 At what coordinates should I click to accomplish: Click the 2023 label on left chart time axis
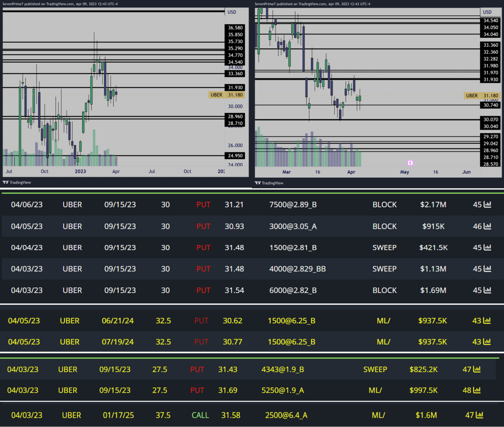coord(80,171)
